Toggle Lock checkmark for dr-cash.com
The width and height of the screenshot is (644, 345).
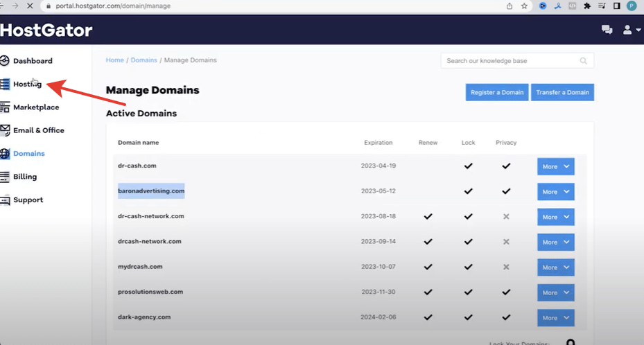468,166
